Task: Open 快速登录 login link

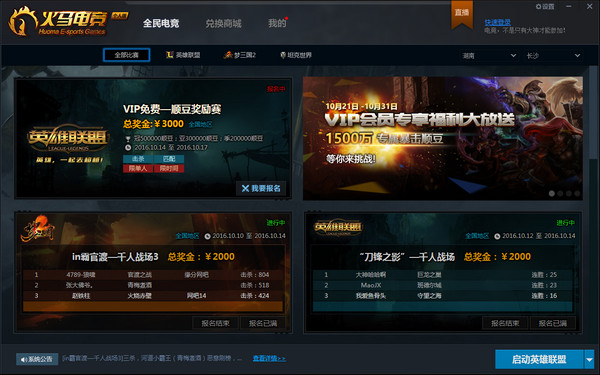Action: (x=497, y=22)
